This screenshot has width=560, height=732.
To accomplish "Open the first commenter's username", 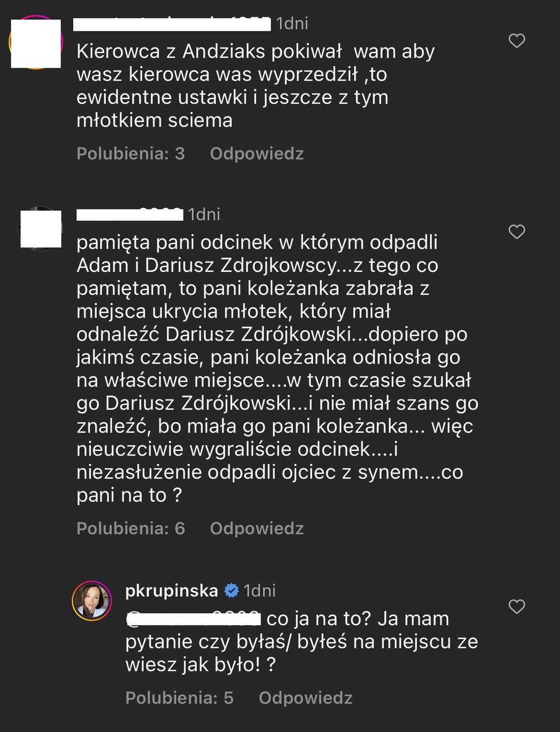I will [x=172, y=24].
